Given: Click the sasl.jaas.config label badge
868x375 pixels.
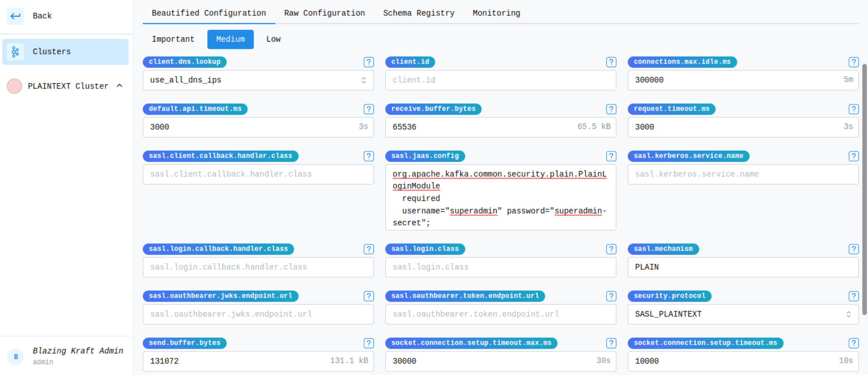Looking at the screenshot, I should (x=425, y=156).
